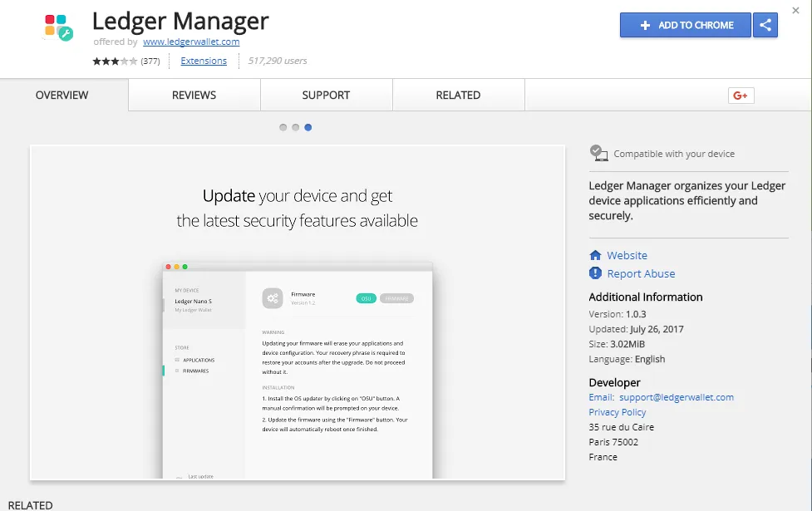Open the Extensions category link

pyautogui.click(x=204, y=61)
